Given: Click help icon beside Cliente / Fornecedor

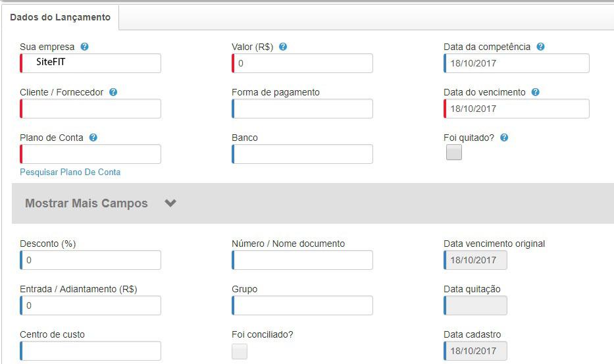Looking at the screenshot, I should click(x=113, y=93).
